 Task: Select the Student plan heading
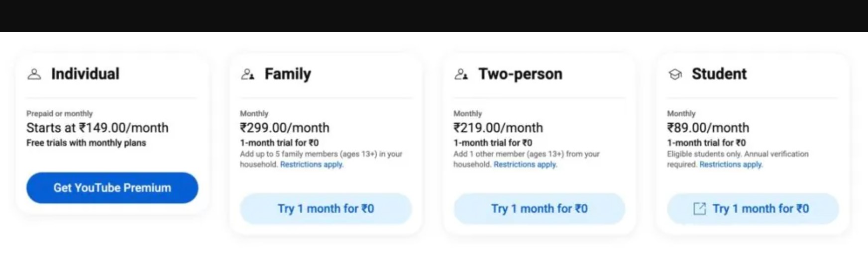tap(719, 74)
